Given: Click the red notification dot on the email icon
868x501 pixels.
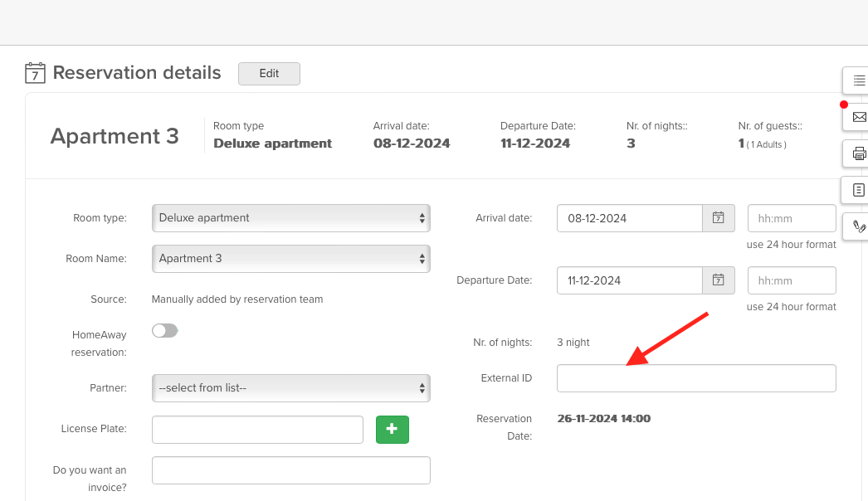Looking at the screenshot, I should (844, 104).
